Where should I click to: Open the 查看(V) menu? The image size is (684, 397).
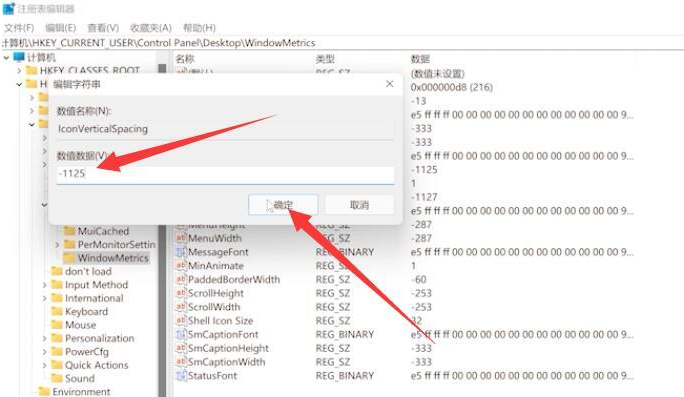103,28
